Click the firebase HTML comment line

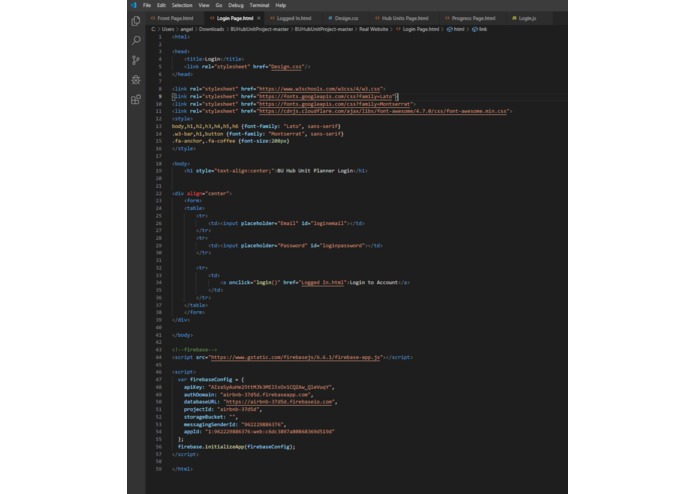[194, 350]
